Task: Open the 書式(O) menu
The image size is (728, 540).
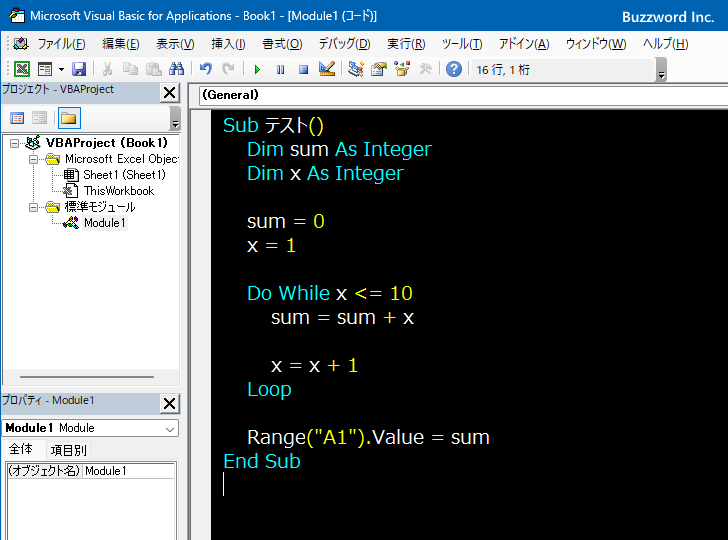Action: tap(282, 44)
